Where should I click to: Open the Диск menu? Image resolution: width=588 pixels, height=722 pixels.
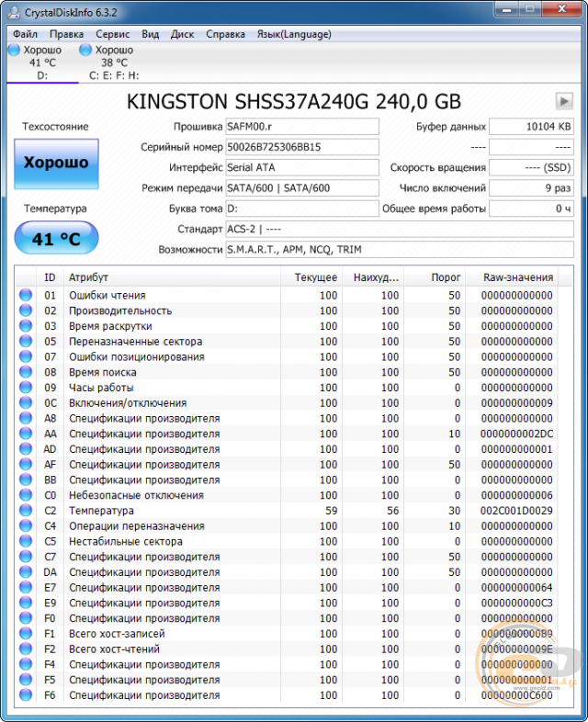point(182,34)
